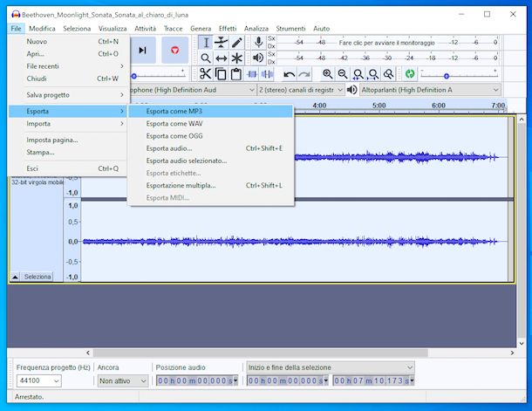The width and height of the screenshot is (532, 411).
Task: Select the Draw pencil tool
Action: coord(237,43)
